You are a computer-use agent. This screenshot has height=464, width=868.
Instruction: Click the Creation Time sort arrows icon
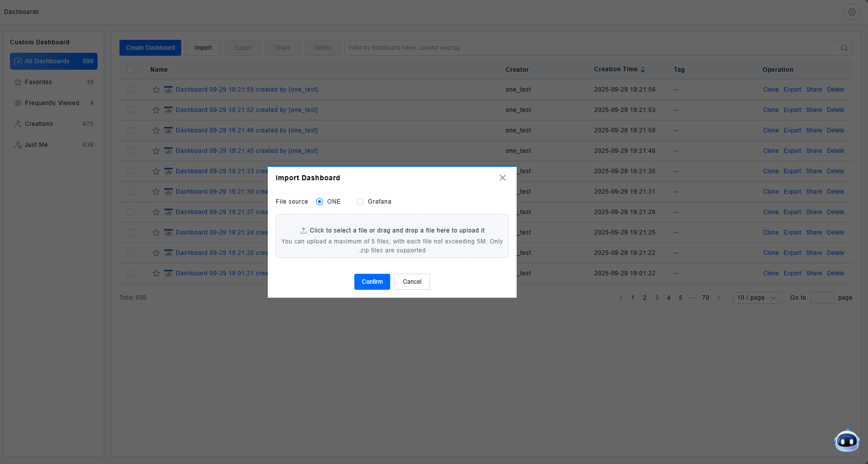click(x=643, y=70)
